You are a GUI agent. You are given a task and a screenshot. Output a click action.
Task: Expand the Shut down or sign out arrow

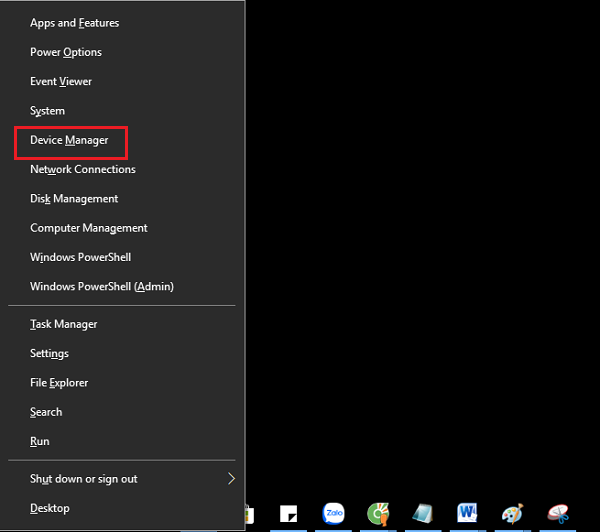tap(231, 479)
